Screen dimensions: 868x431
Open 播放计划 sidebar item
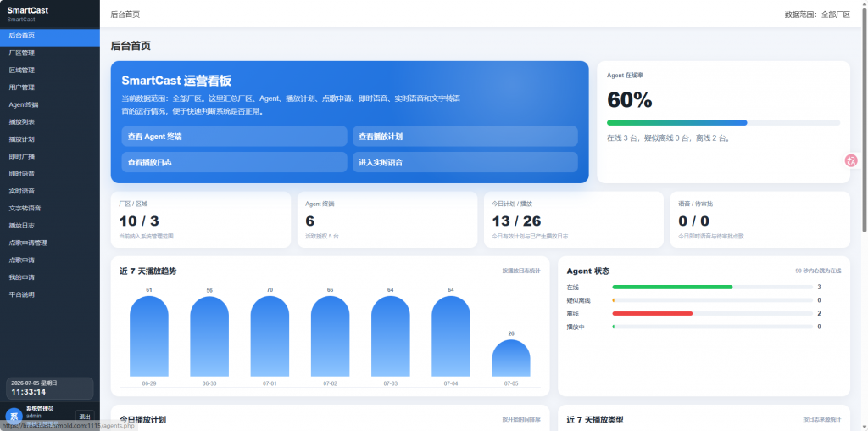tap(50, 140)
